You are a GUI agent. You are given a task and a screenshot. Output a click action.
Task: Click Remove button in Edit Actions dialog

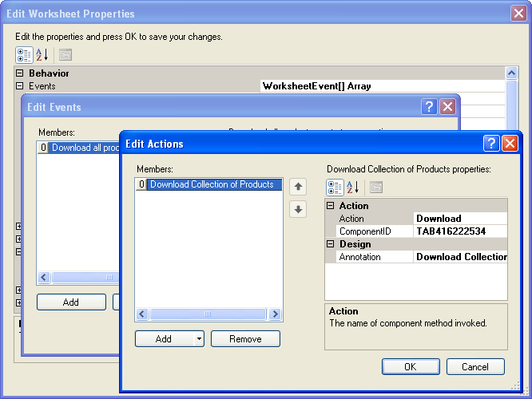pos(246,338)
